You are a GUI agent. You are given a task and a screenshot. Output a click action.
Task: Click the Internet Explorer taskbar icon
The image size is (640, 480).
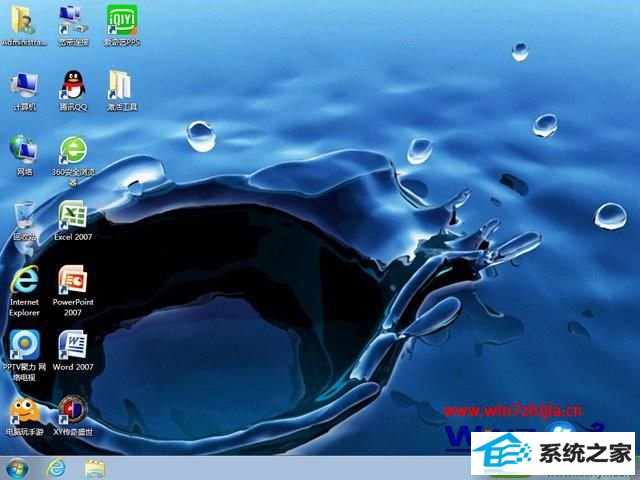[57, 467]
